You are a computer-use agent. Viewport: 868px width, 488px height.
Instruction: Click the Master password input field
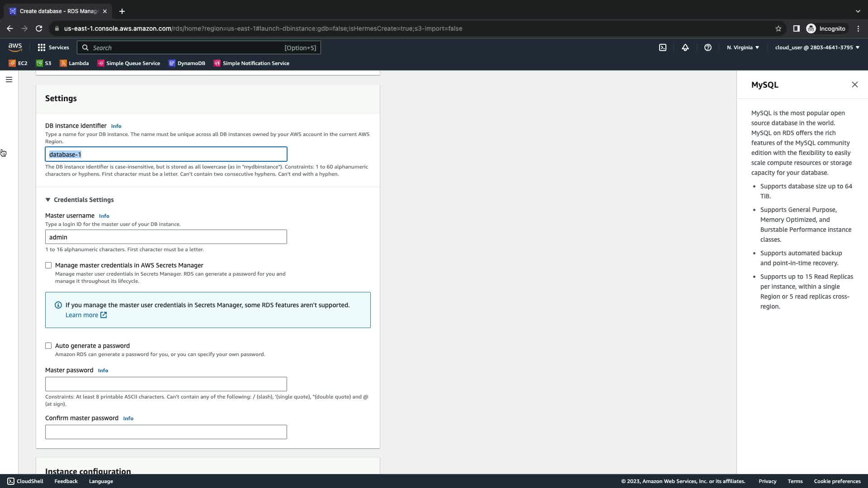166,384
